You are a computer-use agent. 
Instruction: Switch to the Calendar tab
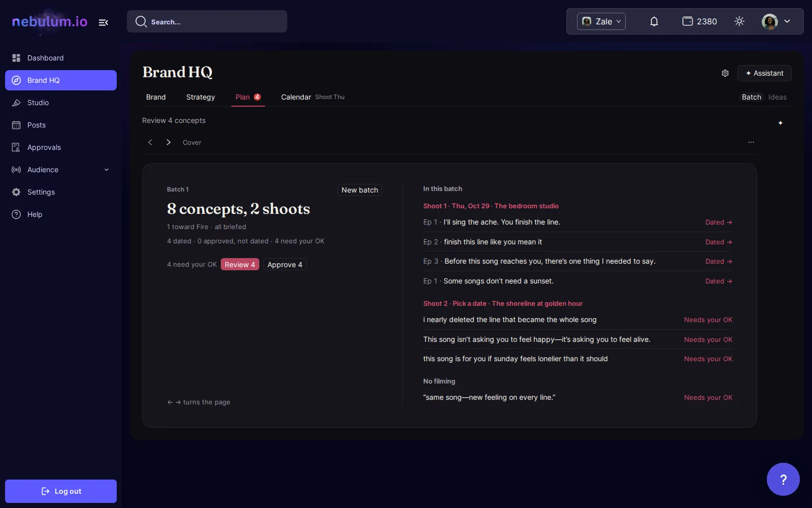point(296,97)
